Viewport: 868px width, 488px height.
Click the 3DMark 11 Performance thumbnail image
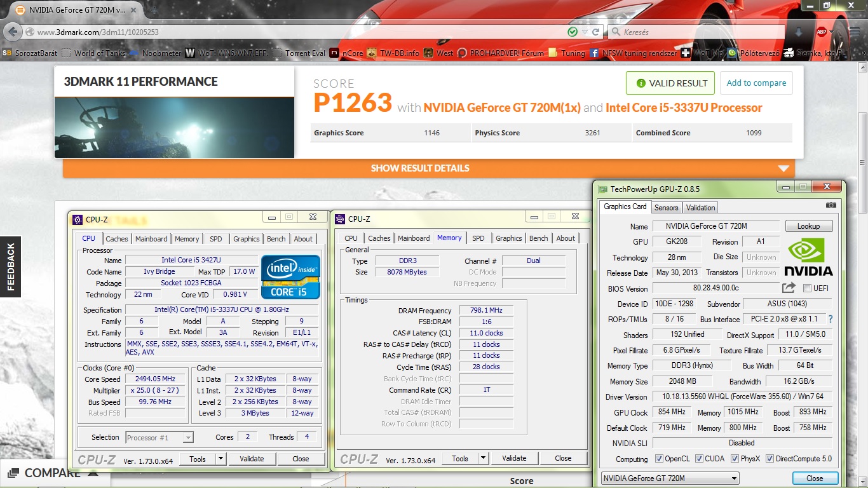[x=174, y=127]
